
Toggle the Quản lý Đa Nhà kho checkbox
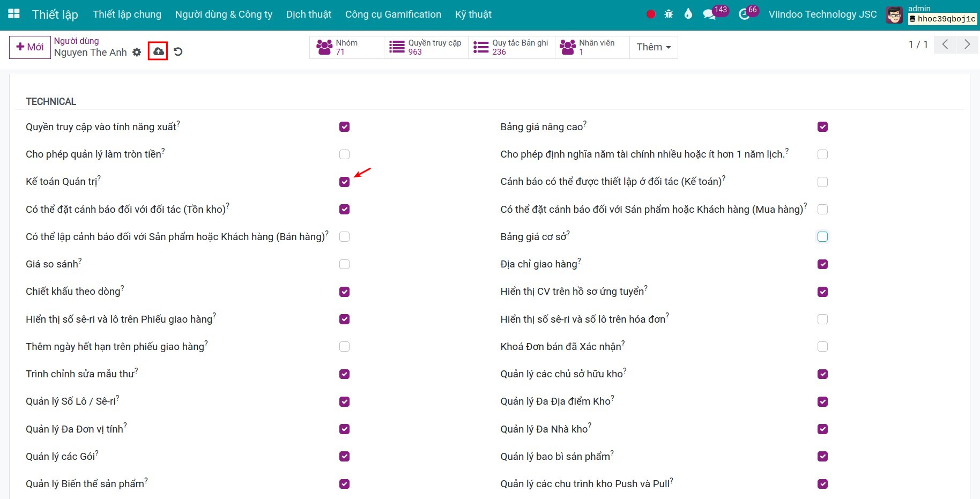click(822, 429)
